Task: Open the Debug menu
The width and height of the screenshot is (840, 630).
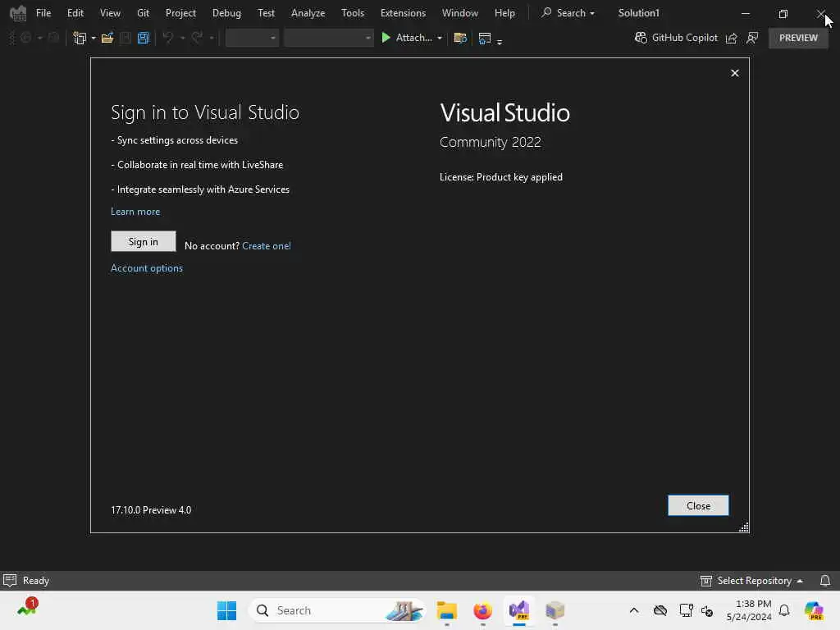Action: [226, 13]
